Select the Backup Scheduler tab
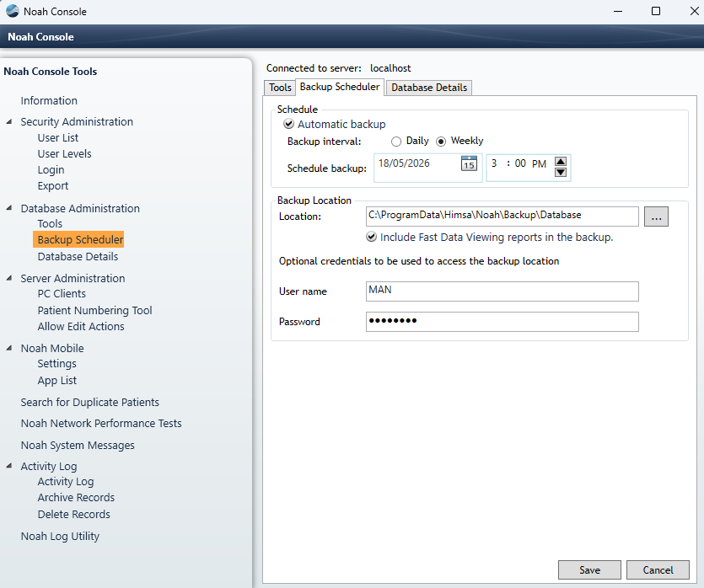704x588 pixels. pyautogui.click(x=340, y=87)
